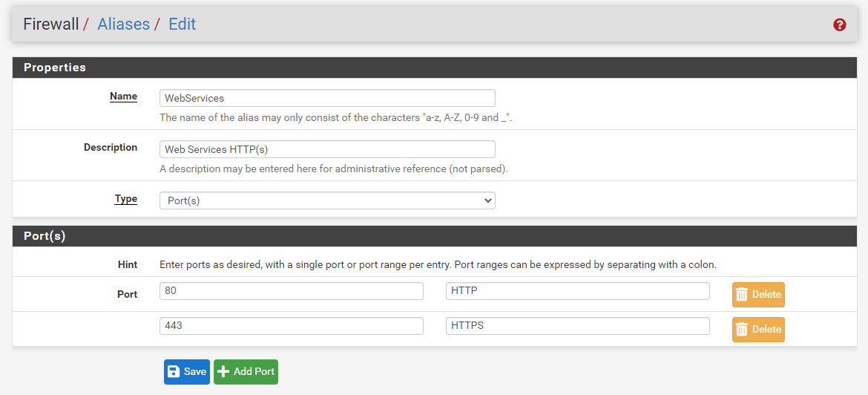Click the port field containing 443
The height and width of the screenshot is (395, 868).
pos(291,326)
